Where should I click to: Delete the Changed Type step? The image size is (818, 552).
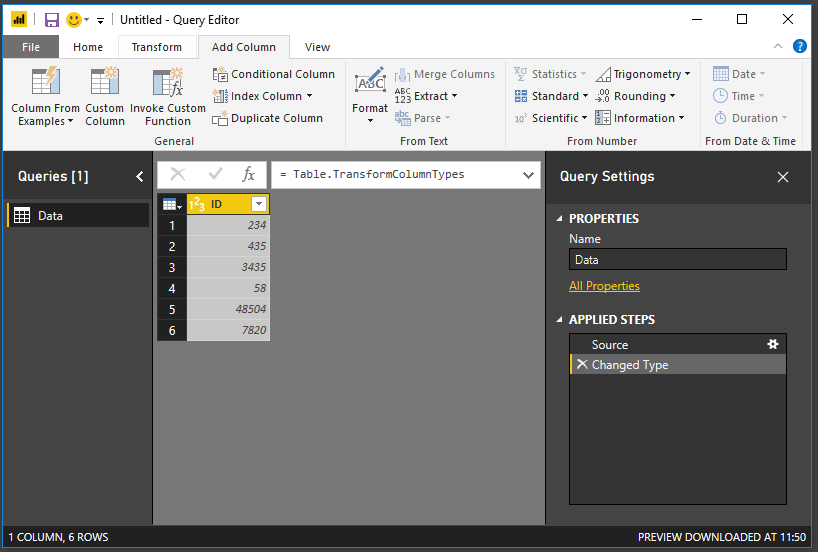581,365
